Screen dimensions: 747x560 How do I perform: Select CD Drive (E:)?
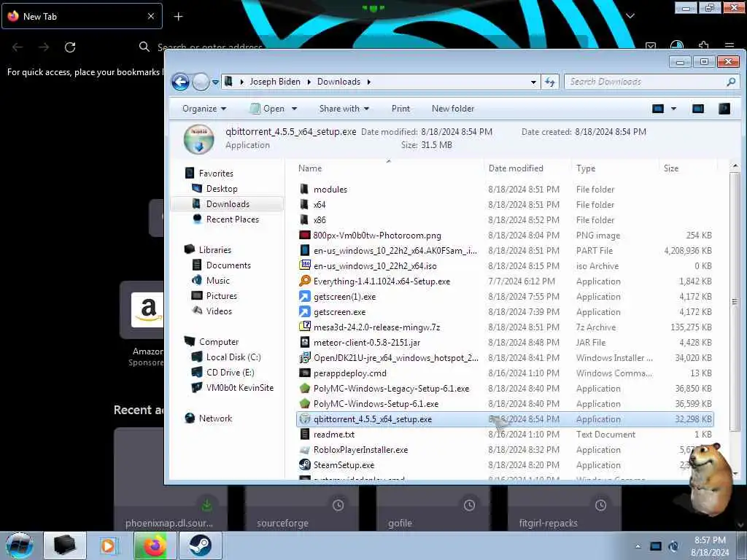(x=230, y=372)
